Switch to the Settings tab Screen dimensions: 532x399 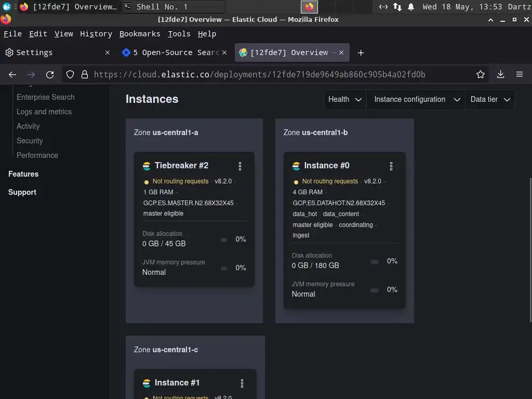(58, 52)
